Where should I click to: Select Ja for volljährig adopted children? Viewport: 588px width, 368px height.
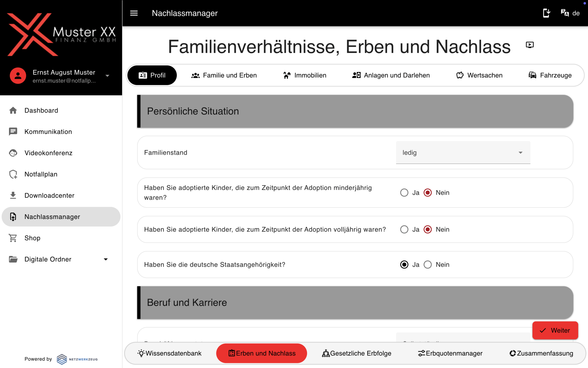[x=404, y=230]
